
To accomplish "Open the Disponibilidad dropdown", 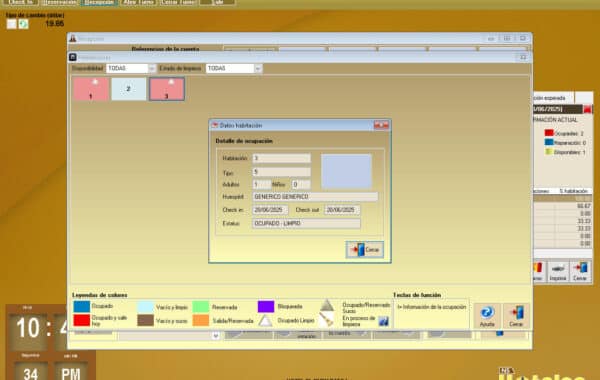I will pos(152,68).
